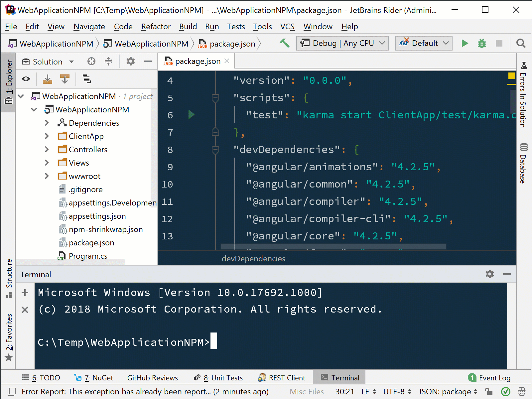Start debugging using the bug icon

click(x=481, y=43)
